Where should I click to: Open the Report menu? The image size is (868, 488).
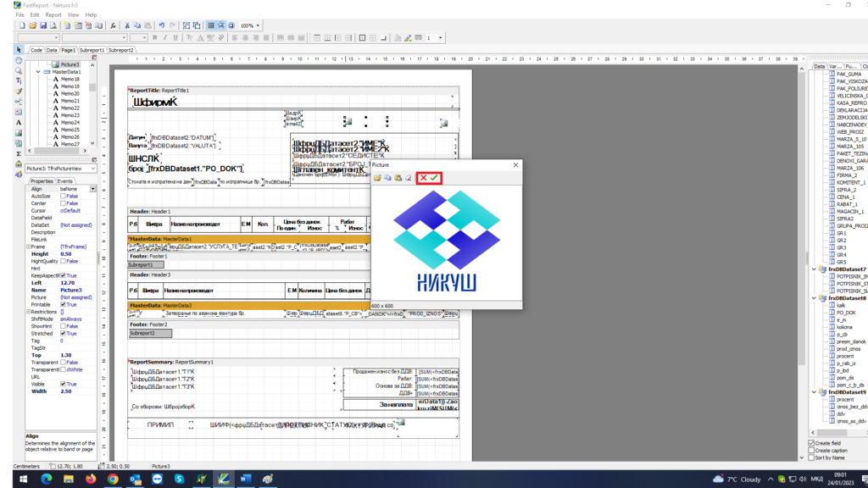click(x=53, y=15)
